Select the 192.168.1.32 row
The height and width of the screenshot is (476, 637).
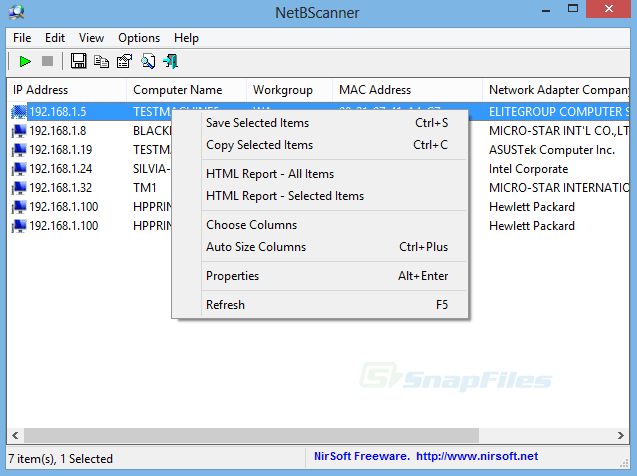coord(318,188)
